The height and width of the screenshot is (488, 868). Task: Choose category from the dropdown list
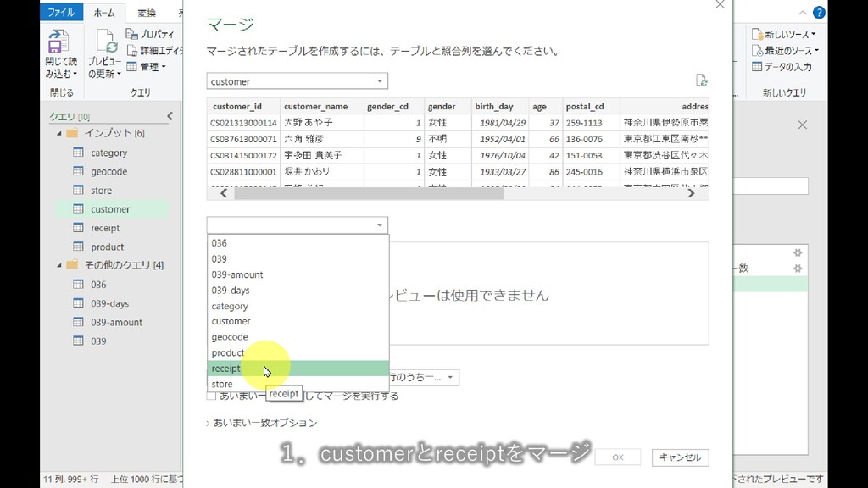coord(298,306)
